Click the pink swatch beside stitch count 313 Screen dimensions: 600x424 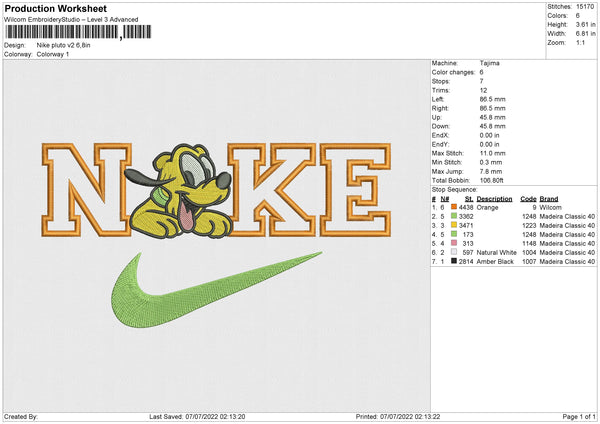coord(454,243)
